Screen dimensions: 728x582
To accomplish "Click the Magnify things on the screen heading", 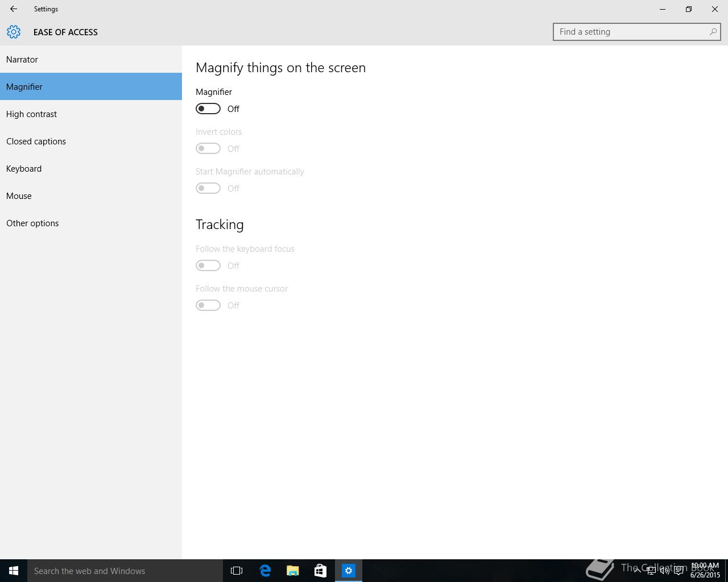I will (x=280, y=68).
